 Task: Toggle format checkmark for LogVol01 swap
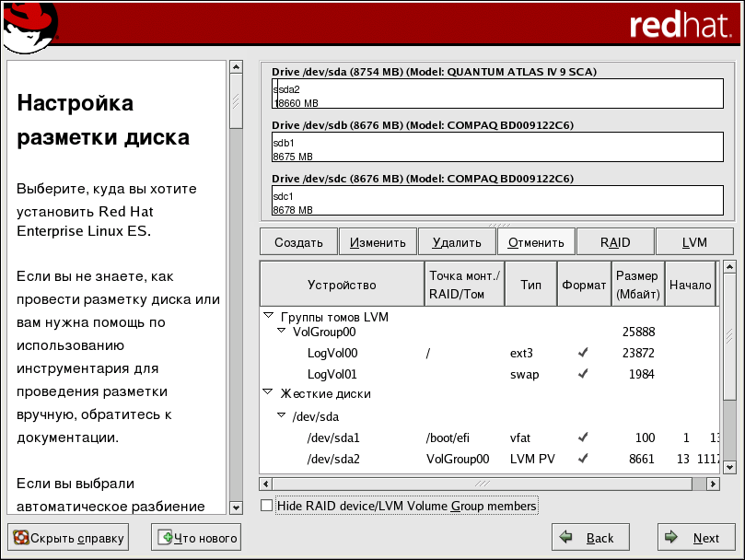[582, 374]
